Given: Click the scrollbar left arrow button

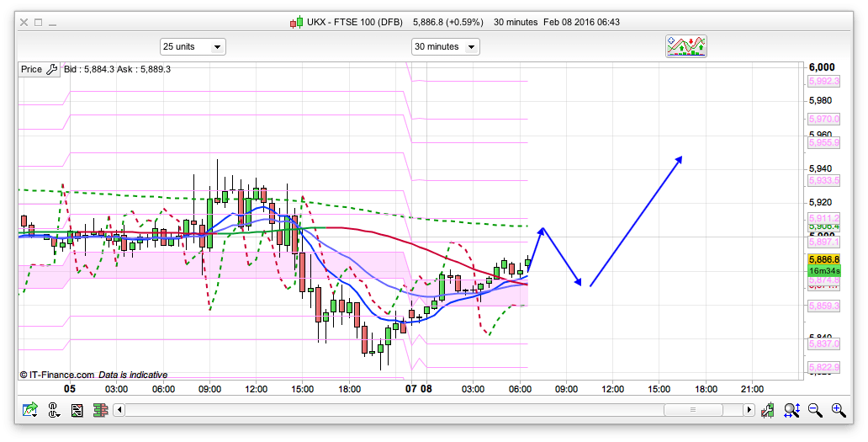Looking at the screenshot, I should (x=119, y=410).
